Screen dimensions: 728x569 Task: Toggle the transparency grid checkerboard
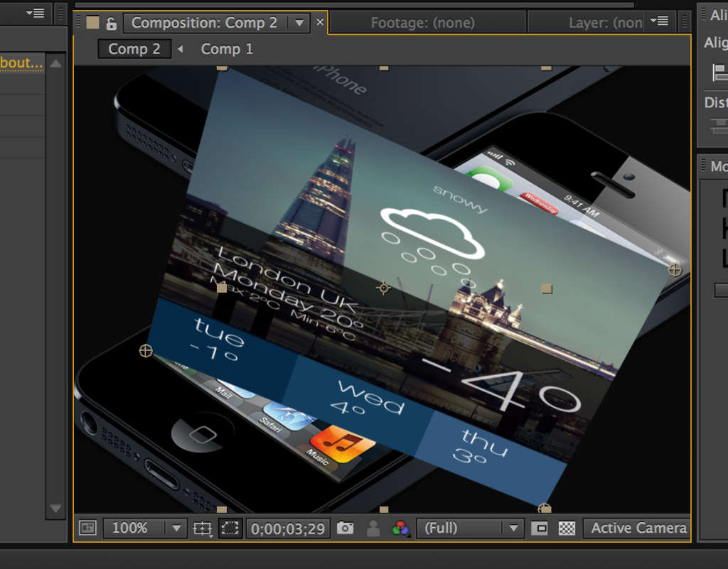coord(567,528)
